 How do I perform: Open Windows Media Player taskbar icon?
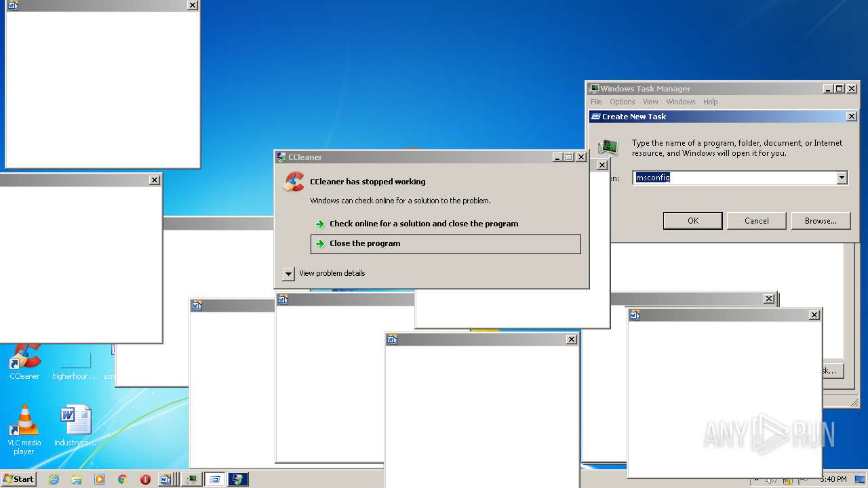[100, 479]
